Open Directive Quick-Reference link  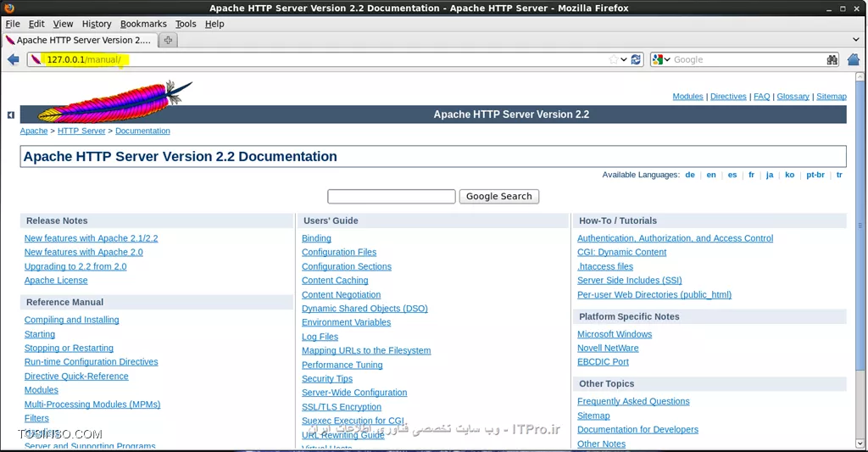coord(76,377)
